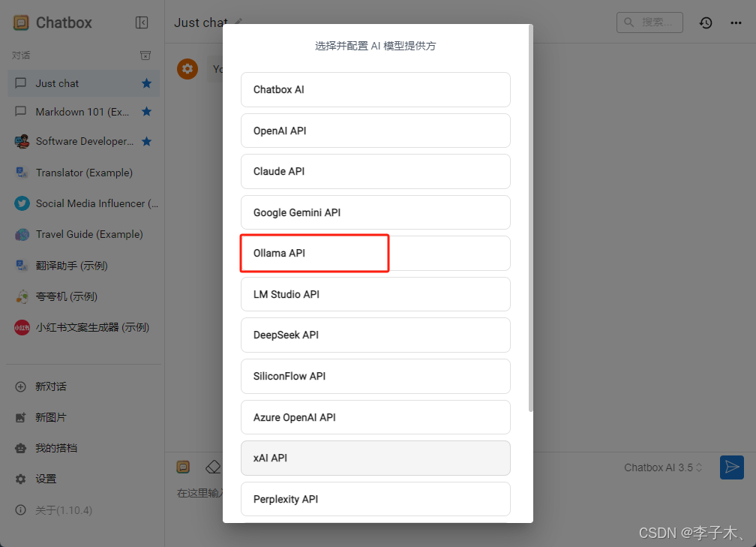Open 设置 settings
The width and height of the screenshot is (756, 547).
(x=84, y=479)
